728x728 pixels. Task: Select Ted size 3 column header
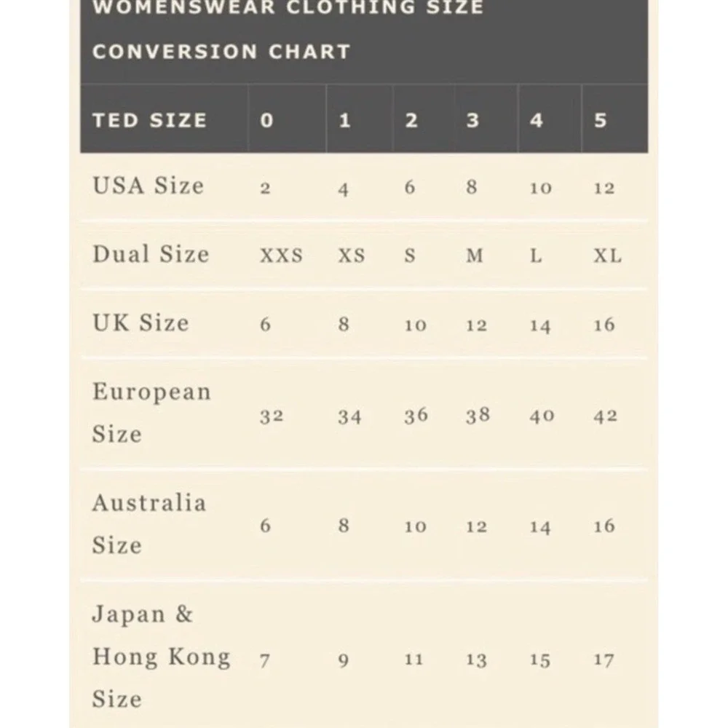click(x=472, y=120)
